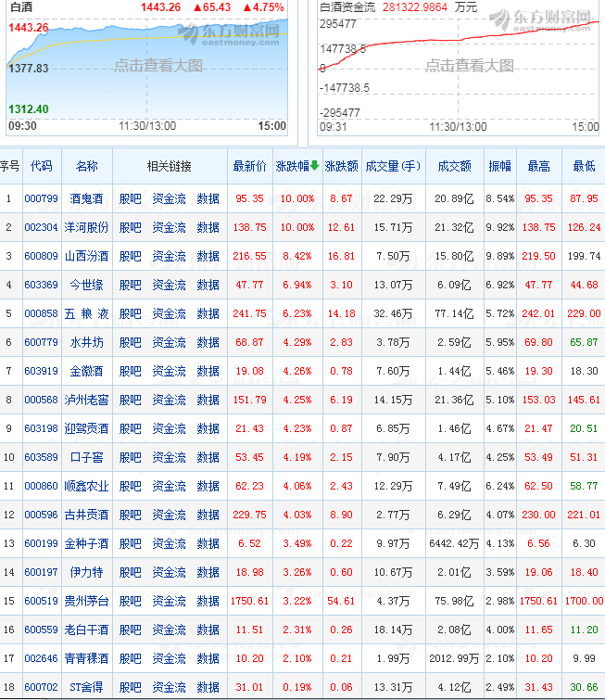Screen dimensions: 605x700
Task: Open 老白干酒 stock name link
Action: (86, 630)
